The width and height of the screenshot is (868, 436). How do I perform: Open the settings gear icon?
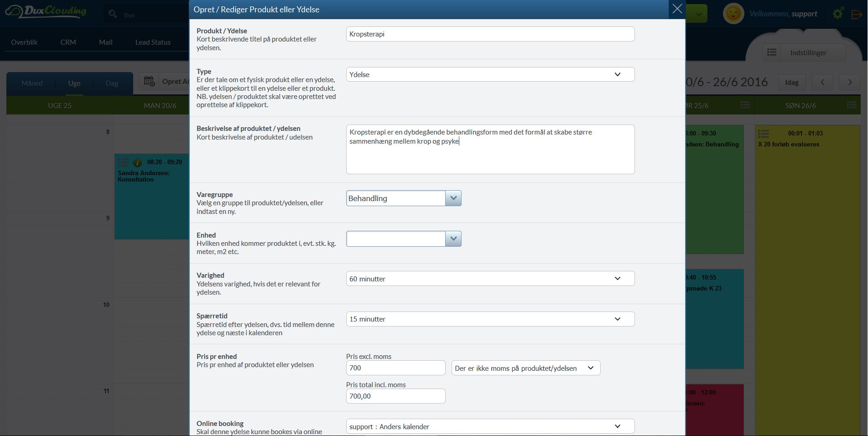(838, 14)
